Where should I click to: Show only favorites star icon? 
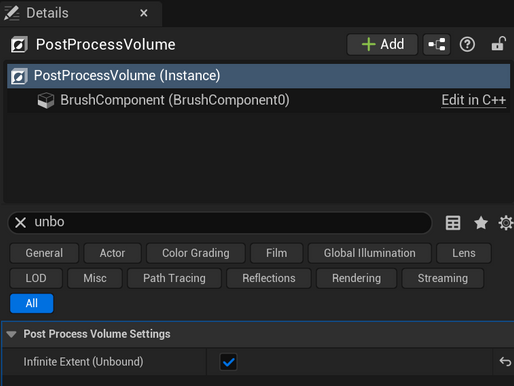[481, 223]
